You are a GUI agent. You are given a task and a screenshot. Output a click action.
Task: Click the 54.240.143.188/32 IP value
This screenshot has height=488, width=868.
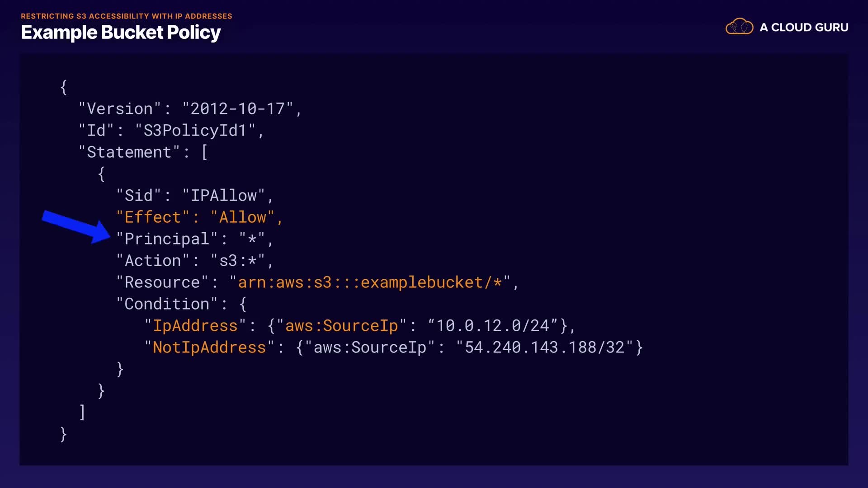pos(544,347)
